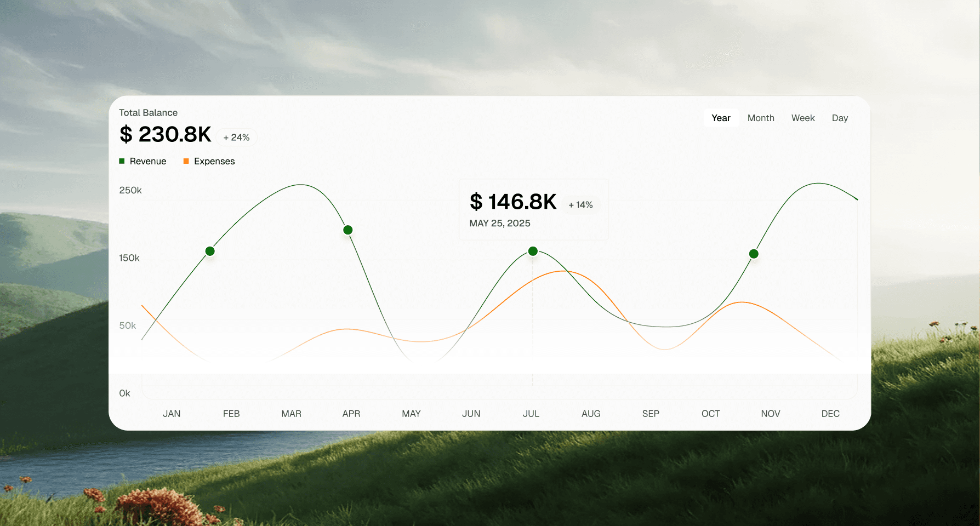This screenshot has width=980, height=526.
Task: Click the revenue data point above FEB
Action: 210,251
